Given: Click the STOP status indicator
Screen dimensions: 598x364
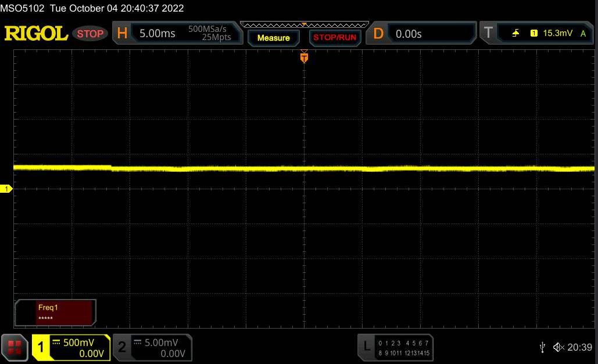Looking at the screenshot, I should click(90, 34).
